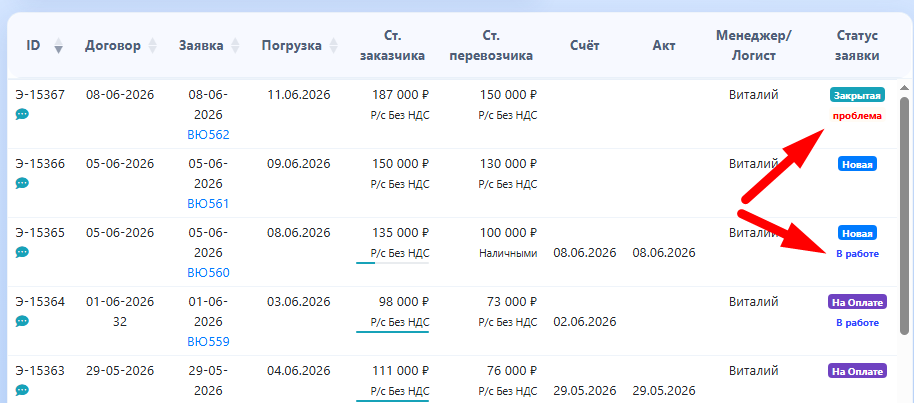Screen dimensions: 914x403
Task: Click carrier rate 130 000 ₽
Action: (508, 163)
